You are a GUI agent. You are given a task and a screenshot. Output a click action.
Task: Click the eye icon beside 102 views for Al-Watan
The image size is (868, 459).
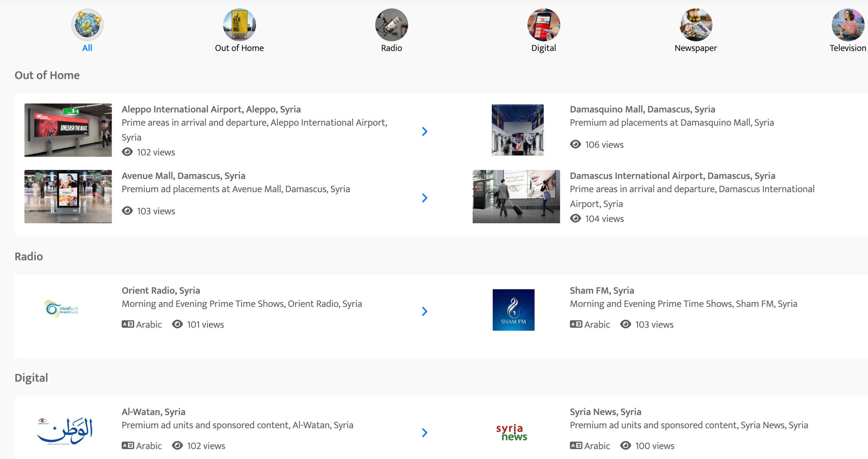[x=177, y=446]
